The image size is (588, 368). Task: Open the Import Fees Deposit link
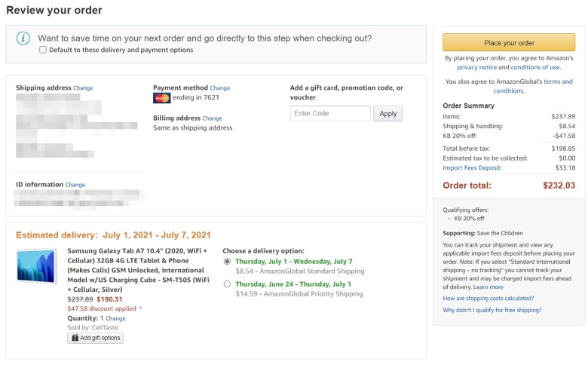point(472,168)
